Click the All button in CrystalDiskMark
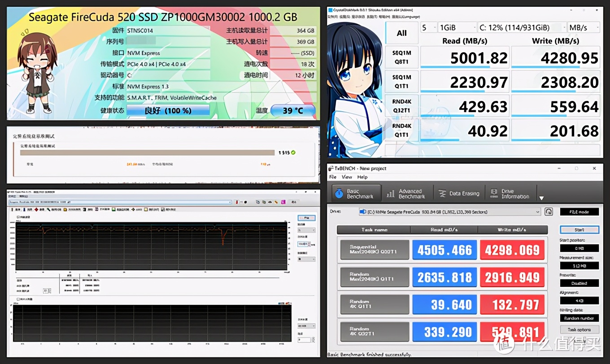Viewport: 610px width, 364px height. (401, 33)
